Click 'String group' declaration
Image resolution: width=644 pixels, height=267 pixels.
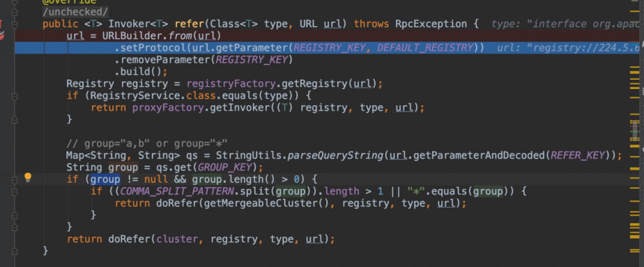pyautogui.click(x=102, y=168)
